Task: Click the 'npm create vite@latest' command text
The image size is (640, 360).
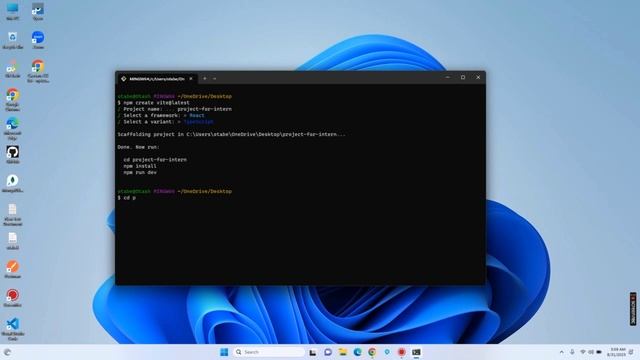Action: [156, 103]
